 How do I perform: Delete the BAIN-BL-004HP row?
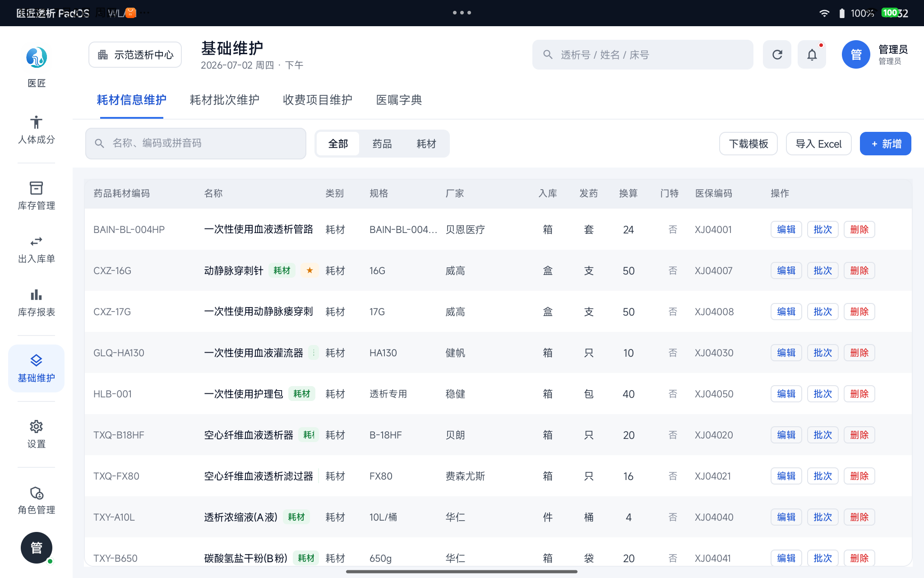[859, 229]
